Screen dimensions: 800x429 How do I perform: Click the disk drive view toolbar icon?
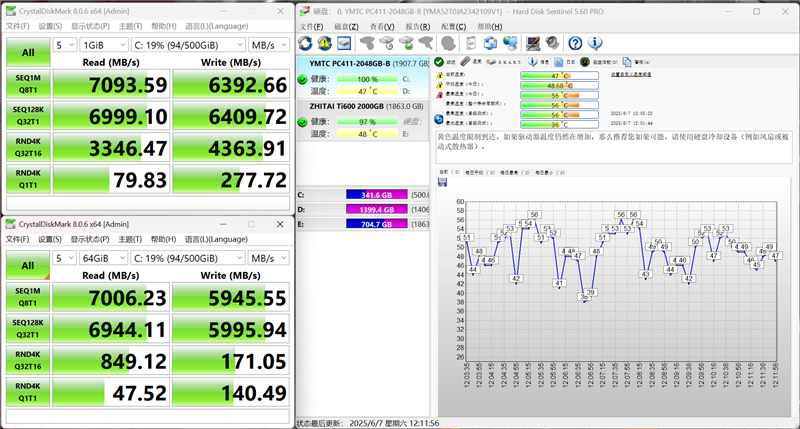pos(344,43)
